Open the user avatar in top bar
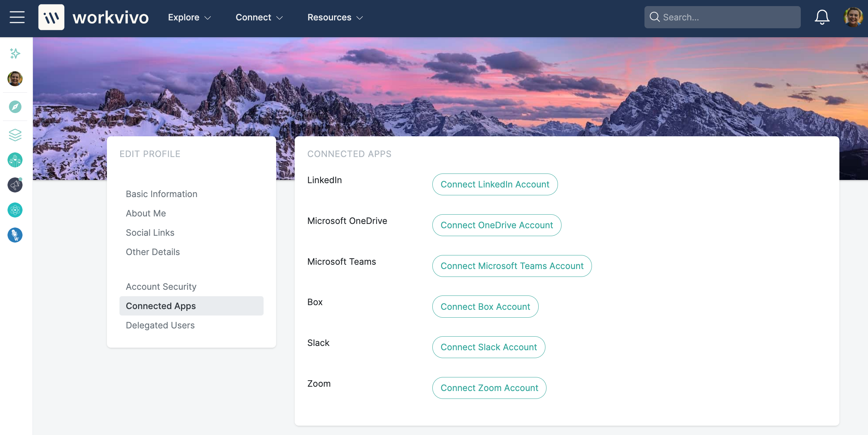Screen dimensions: 868x435 (853, 17)
